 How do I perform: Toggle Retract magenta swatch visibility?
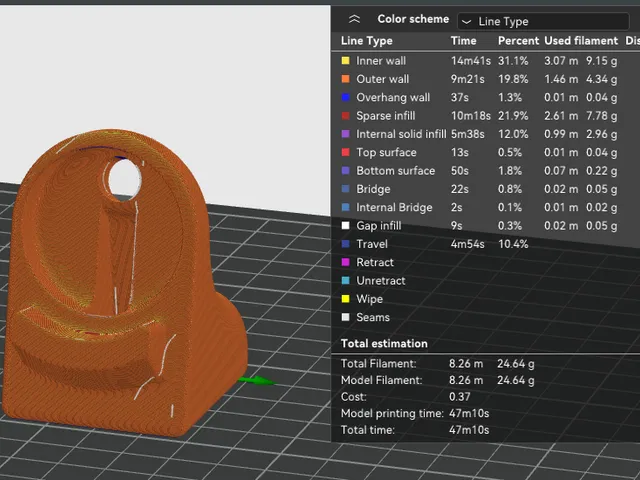(x=345, y=262)
